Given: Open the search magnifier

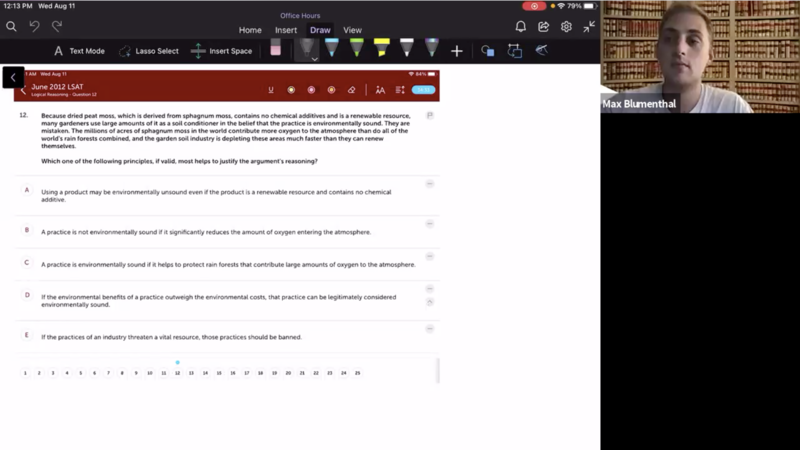Looking at the screenshot, I should click(x=12, y=27).
